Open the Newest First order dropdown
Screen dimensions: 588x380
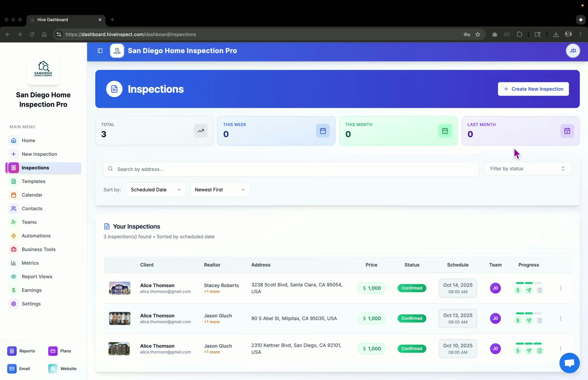(220, 190)
